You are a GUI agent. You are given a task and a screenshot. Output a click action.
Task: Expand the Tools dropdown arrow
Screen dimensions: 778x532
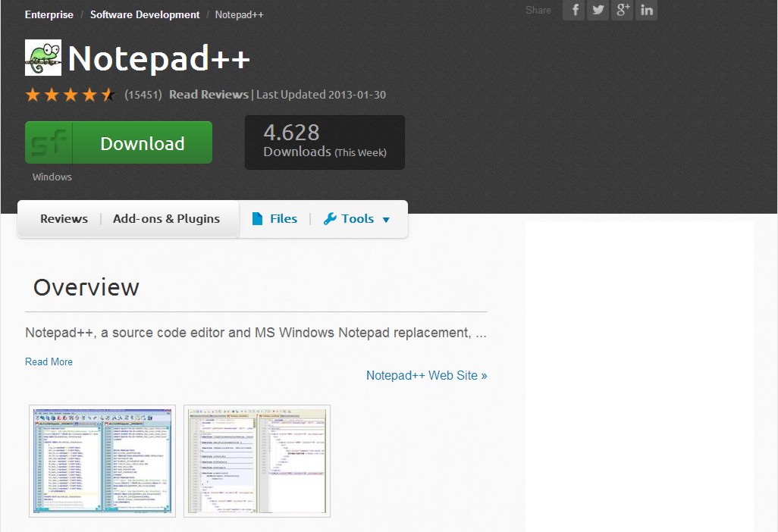(x=386, y=220)
